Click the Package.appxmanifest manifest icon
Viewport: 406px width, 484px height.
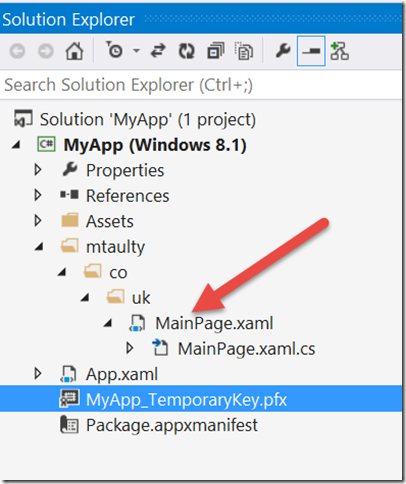coord(69,425)
